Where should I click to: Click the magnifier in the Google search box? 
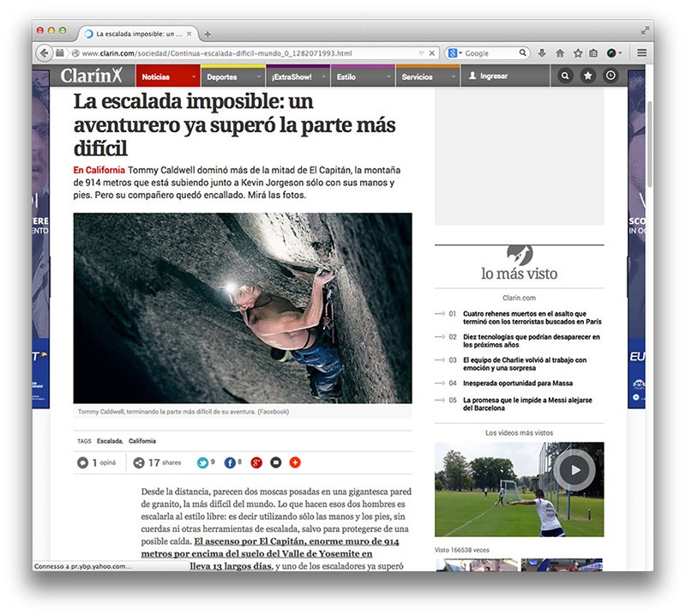523,52
